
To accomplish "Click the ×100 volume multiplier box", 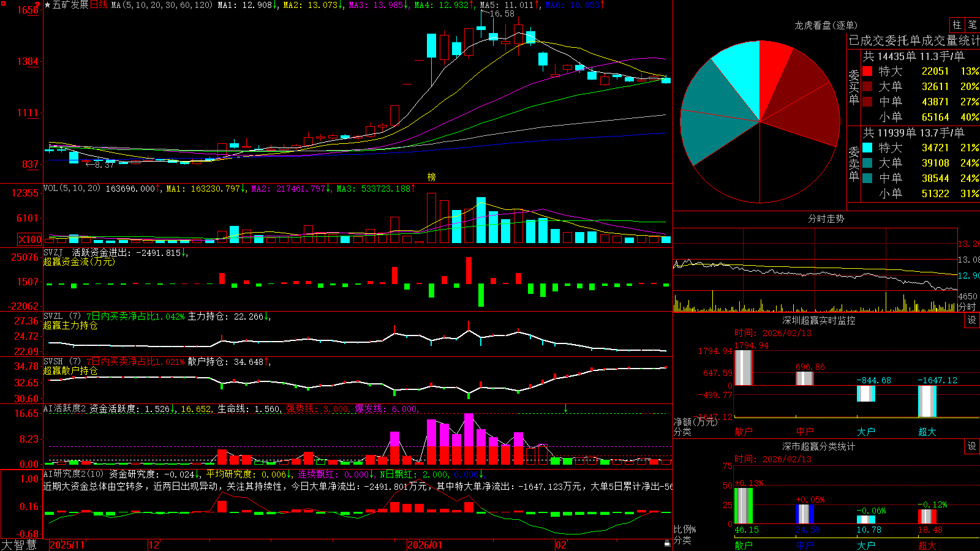I will pos(30,239).
